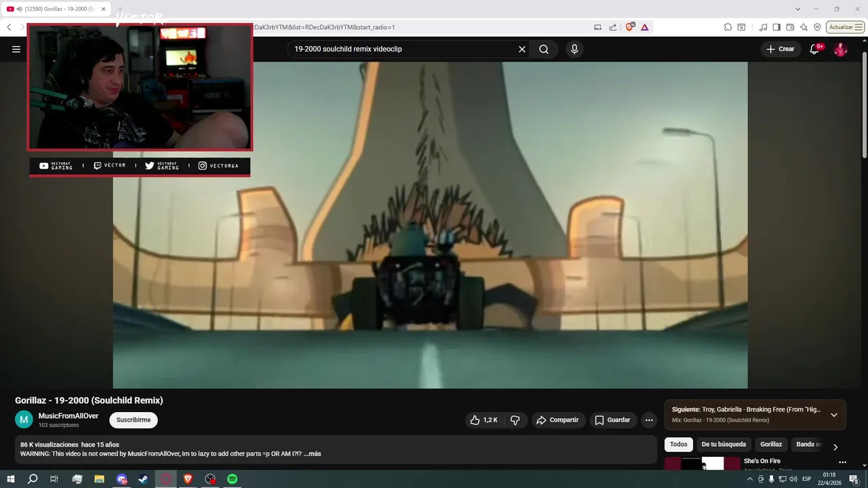
Task: Dislike the video with thumbs down
Action: (x=515, y=420)
